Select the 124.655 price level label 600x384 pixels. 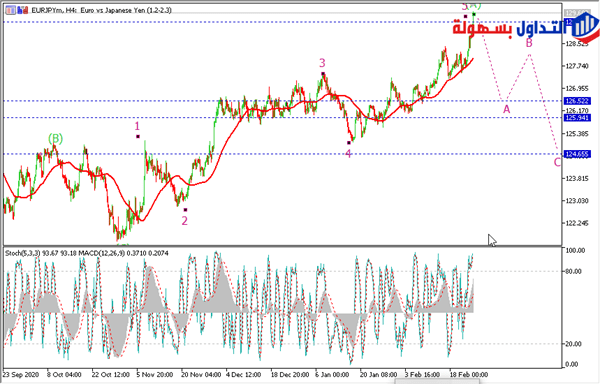coord(577,154)
